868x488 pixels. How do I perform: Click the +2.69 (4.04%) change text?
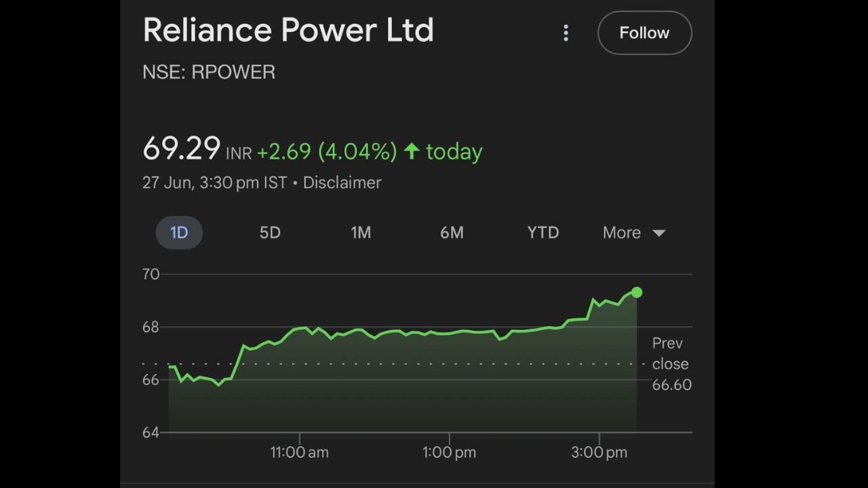(x=326, y=151)
